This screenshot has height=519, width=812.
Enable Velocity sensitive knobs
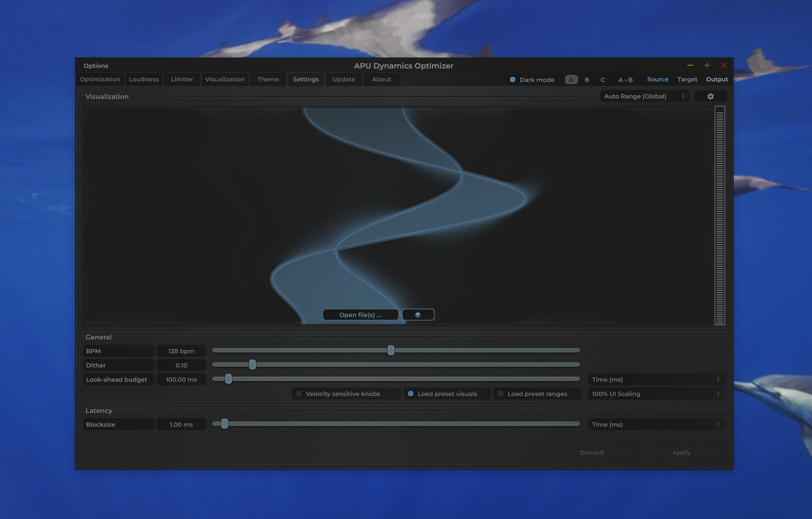346,394
